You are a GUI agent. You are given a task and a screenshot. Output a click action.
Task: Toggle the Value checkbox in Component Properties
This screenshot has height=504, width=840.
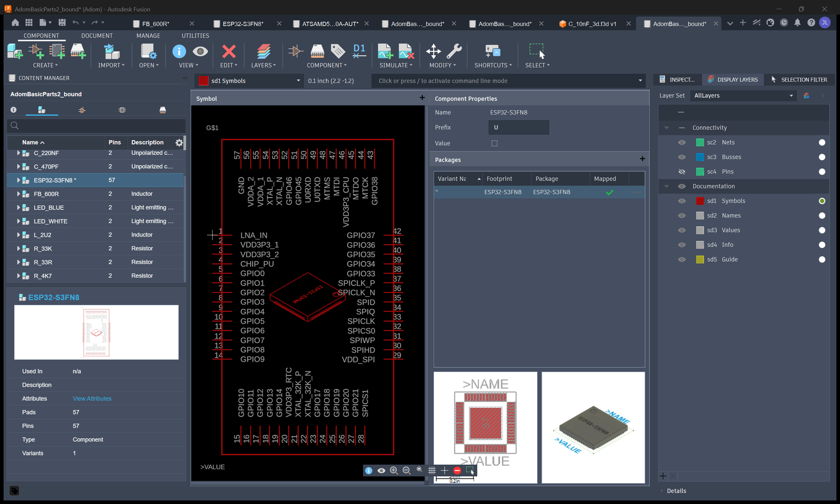[x=494, y=144]
